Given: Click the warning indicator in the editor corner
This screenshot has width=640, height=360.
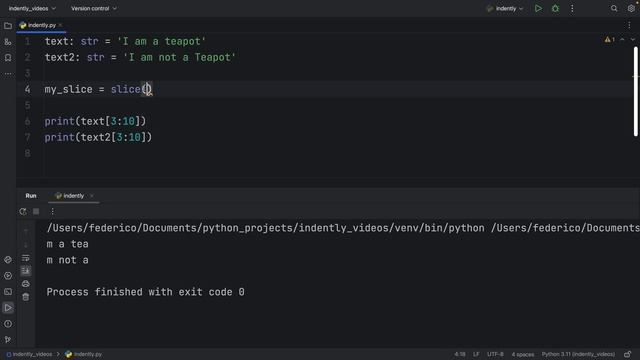Looking at the screenshot, I should [609, 40].
